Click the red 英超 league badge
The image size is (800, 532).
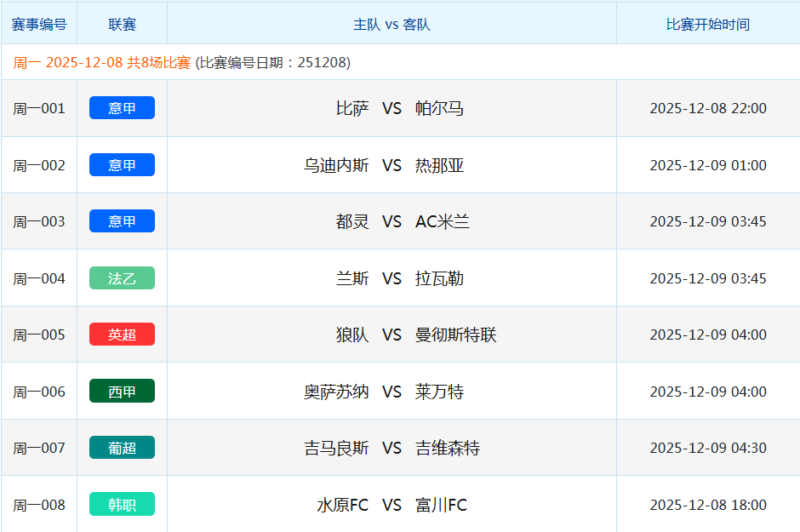(x=122, y=335)
